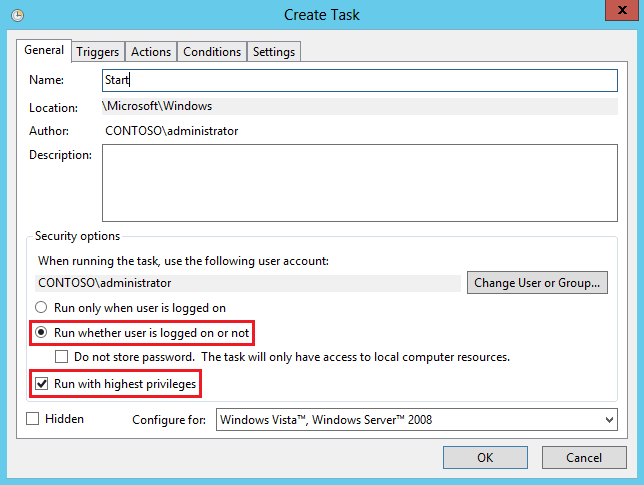
Task: Click the CONTOSO\administrator user account field
Action: tap(245, 283)
